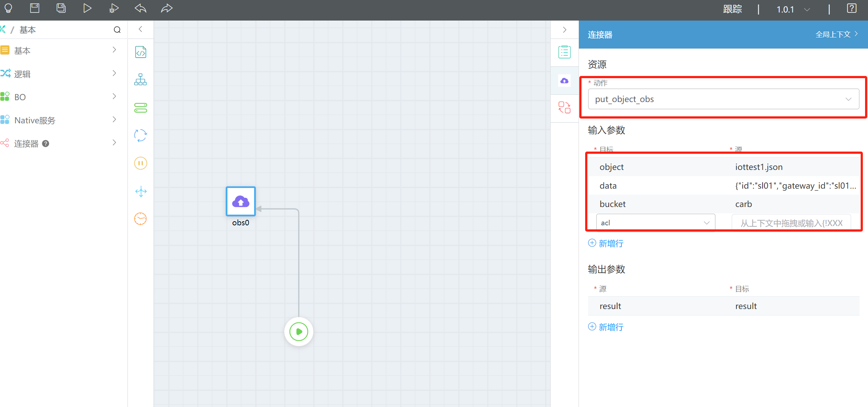Click the acl source value input field

coord(791,223)
